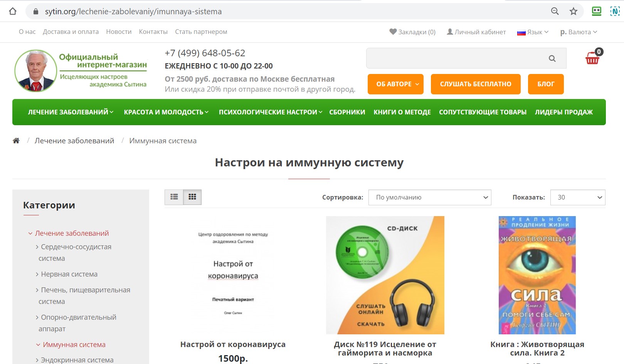This screenshot has width=624, height=364.
Task: Open ЛИДЕРЫ ПРОДАЖ menu item
Action: pos(563,112)
